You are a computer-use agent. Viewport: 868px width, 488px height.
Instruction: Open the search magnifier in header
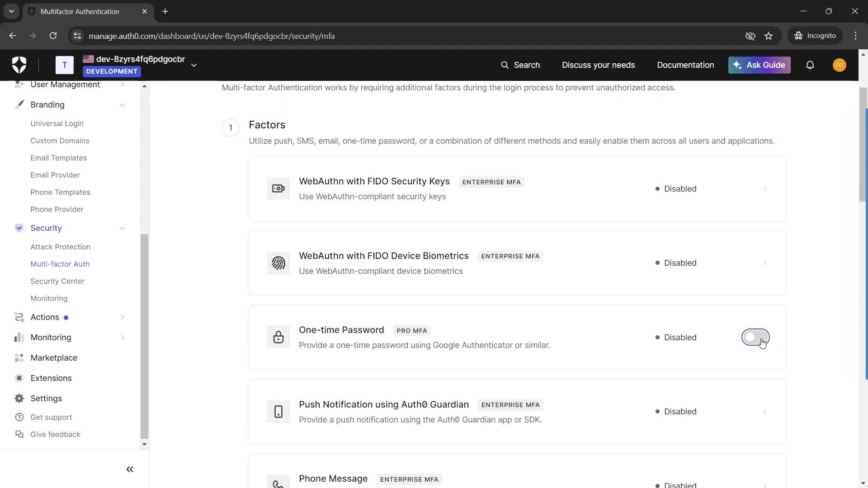tap(505, 65)
